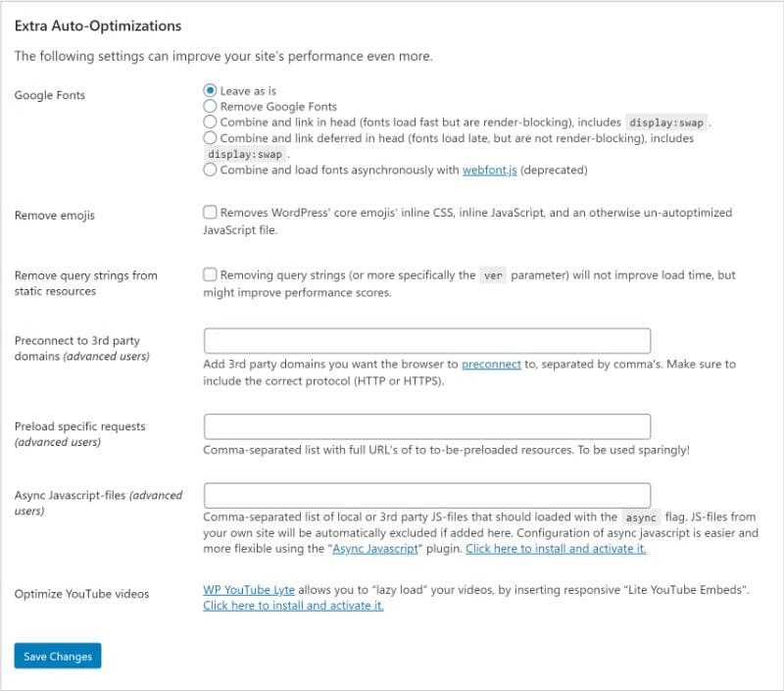This screenshot has width=784, height=691.
Task: Pick 'Combine and link deferred in head' option
Action: [x=210, y=138]
